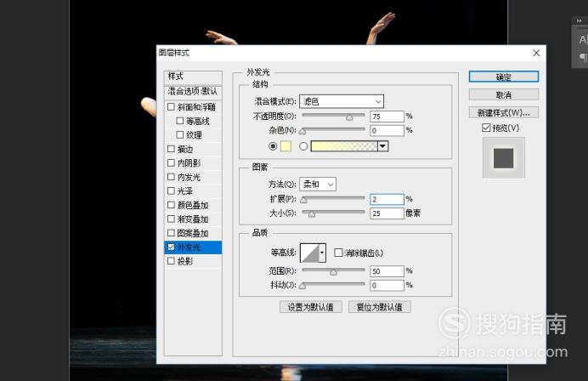Click the 扩展 slider handle
The height and width of the screenshot is (381, 588).
click(303, 200)
